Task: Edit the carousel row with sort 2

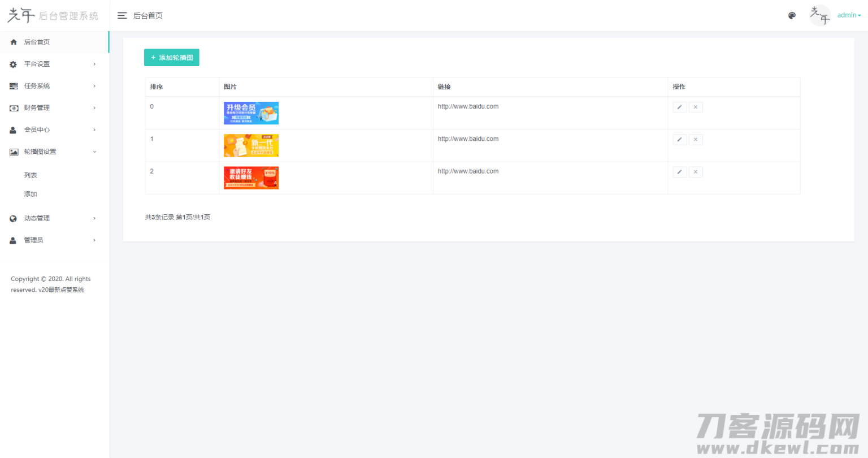Action: click(680, 172)
